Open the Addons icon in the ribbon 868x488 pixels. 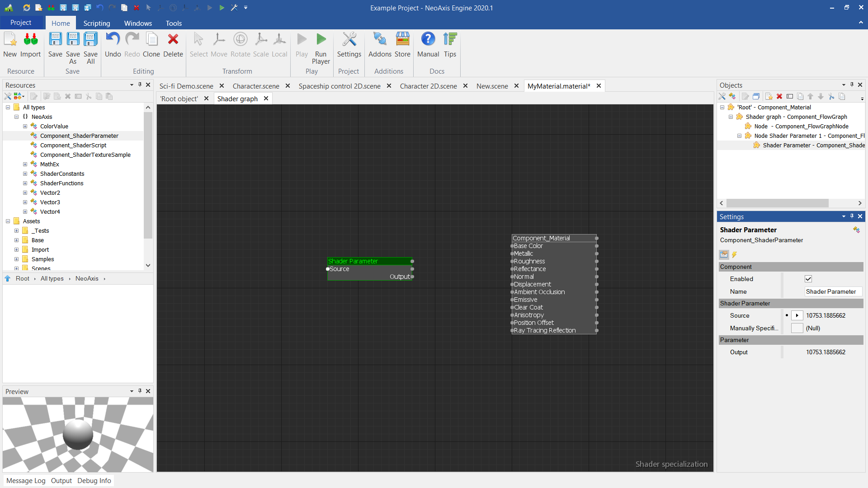pyautogui.click(x=379, y=40)
